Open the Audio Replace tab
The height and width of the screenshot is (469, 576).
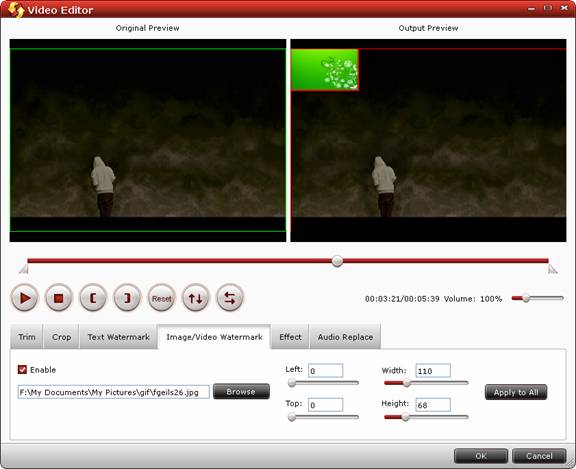click(345, 337)
